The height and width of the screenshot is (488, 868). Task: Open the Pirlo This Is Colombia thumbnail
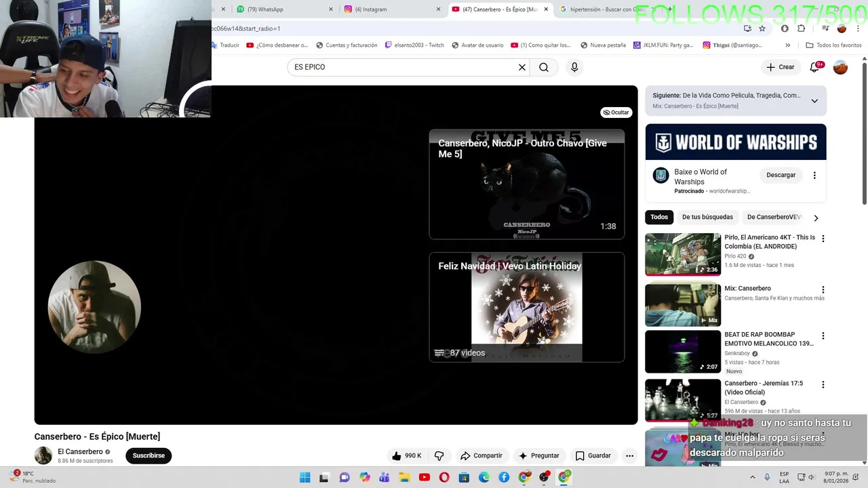pos(683,254)
